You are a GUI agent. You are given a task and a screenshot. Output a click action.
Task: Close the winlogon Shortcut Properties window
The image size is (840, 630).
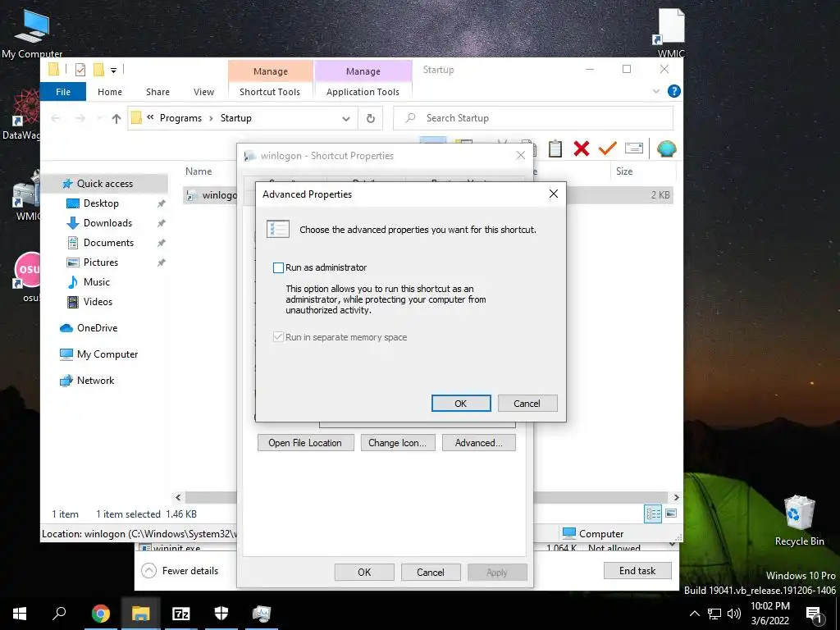tap(520, 155)
